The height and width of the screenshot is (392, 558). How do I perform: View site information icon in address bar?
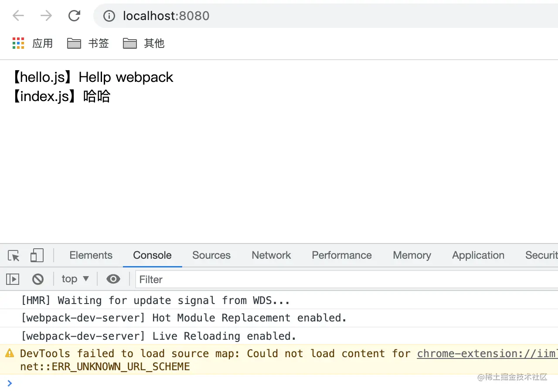click(109, 16)
